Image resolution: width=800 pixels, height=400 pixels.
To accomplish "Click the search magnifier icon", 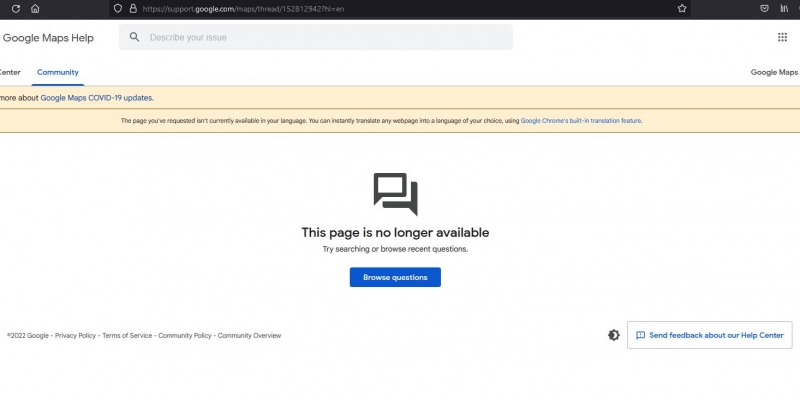I will (x=134, y=37).
